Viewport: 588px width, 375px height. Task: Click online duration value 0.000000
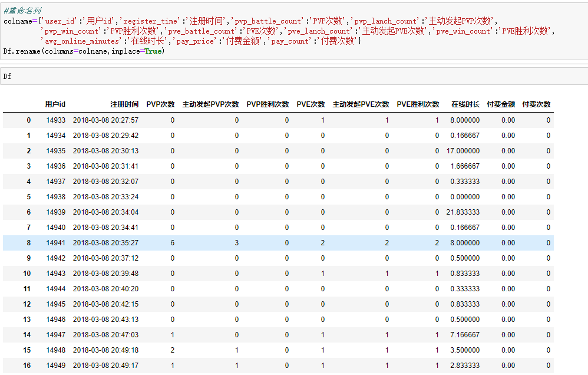point(465,197)
